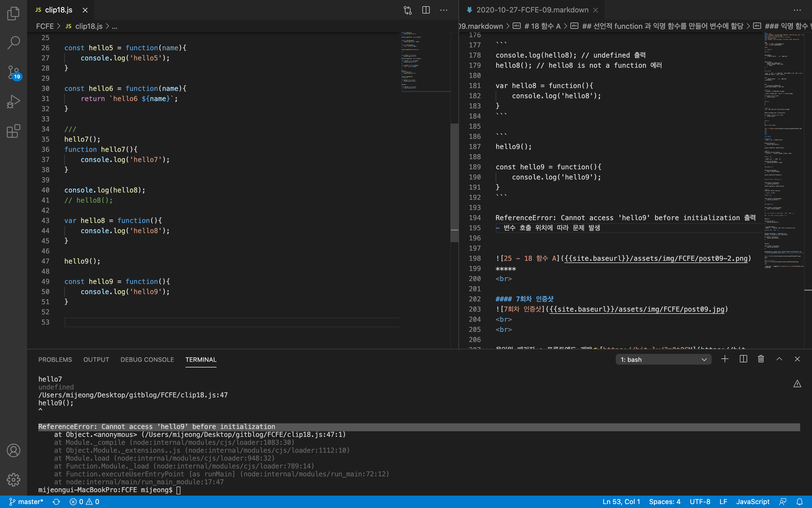Change indentation via Spaces: 4
This screenshot has width=812, height=508.
[665, 502]
